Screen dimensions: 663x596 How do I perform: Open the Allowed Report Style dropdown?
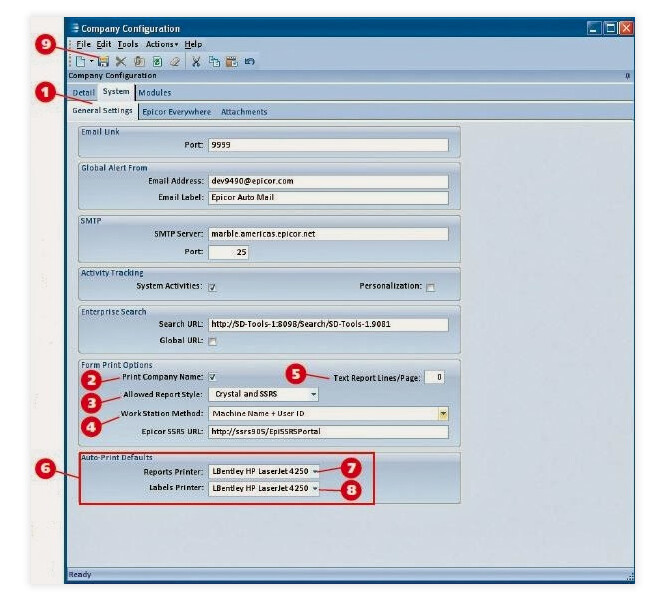(x=313, y=394)
